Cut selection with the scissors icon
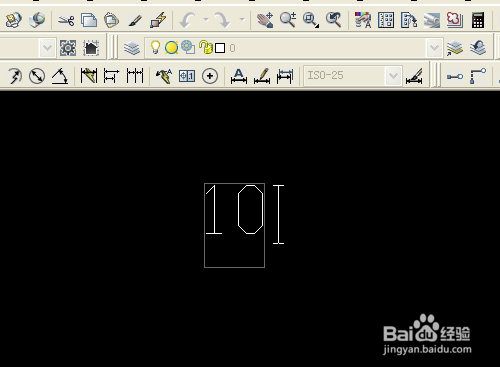The image size is (500, 367). tap(66, 21)
